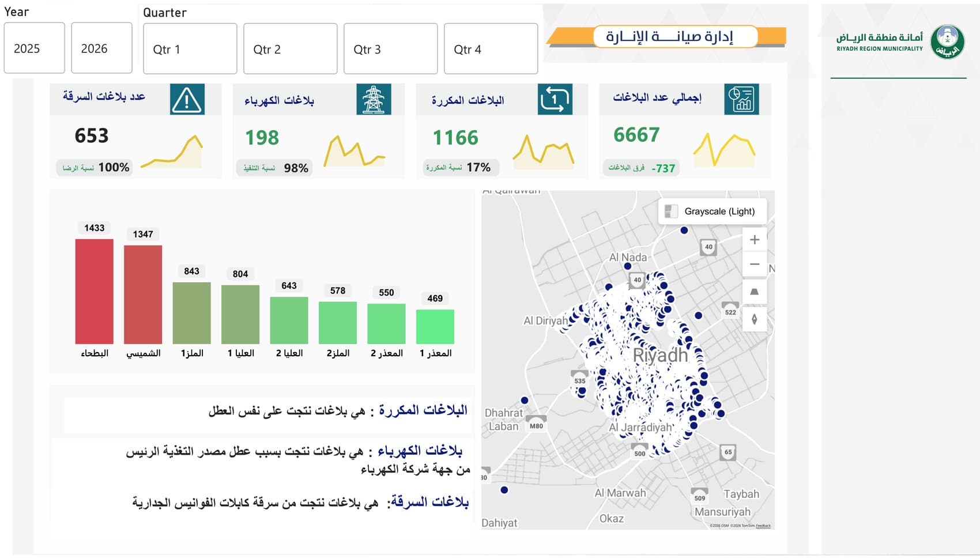Reset map bearing with compass button
This screenshot has width=980, height=559.
(x=754, y=319)
